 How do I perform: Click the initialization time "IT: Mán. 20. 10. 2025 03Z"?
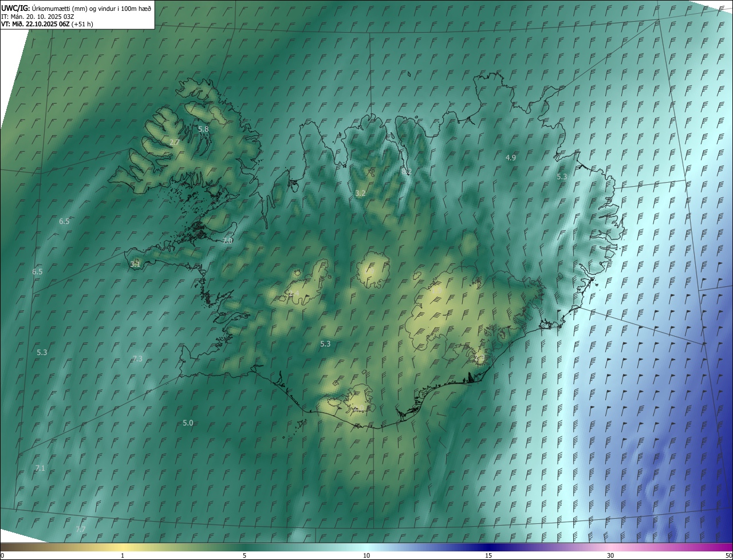point(37,16)
